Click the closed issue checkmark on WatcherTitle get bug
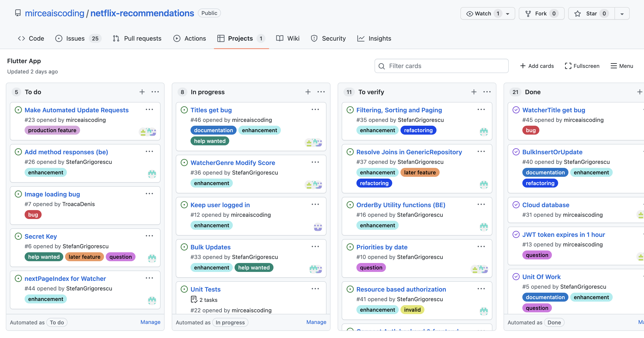 tap(517, 110)
